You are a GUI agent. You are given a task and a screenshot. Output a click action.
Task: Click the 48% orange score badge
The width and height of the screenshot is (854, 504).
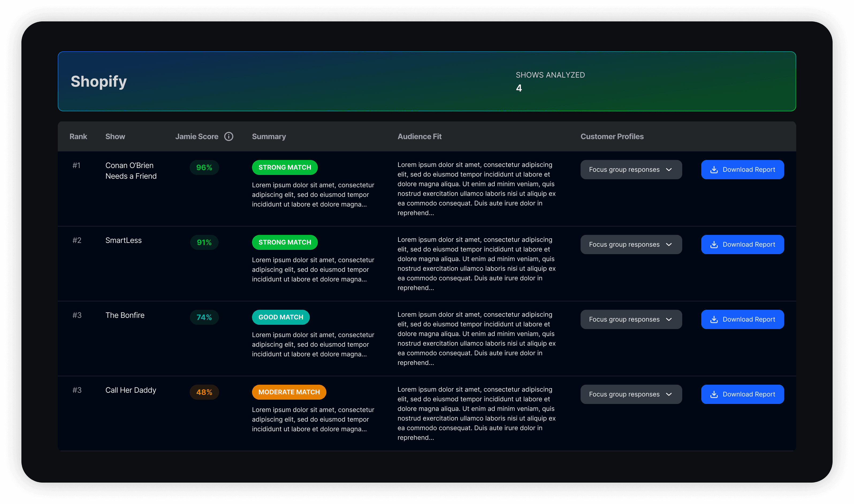[x=204, y=392]
